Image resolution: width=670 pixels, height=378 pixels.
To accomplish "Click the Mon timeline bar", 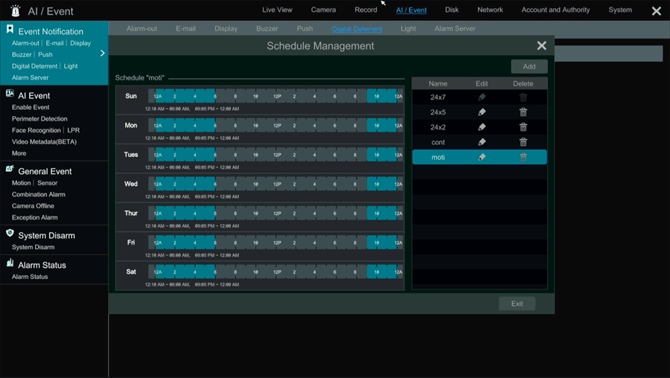I will pos(275,125).
